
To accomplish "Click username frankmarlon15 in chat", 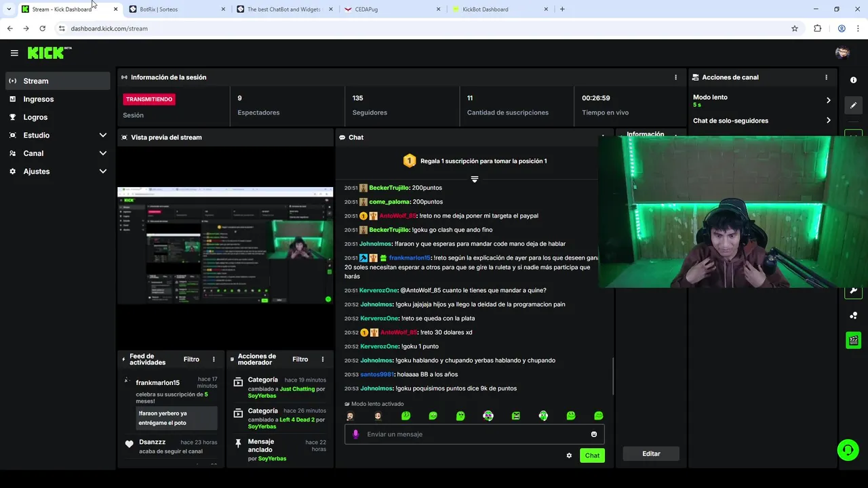I will (409, 258).
